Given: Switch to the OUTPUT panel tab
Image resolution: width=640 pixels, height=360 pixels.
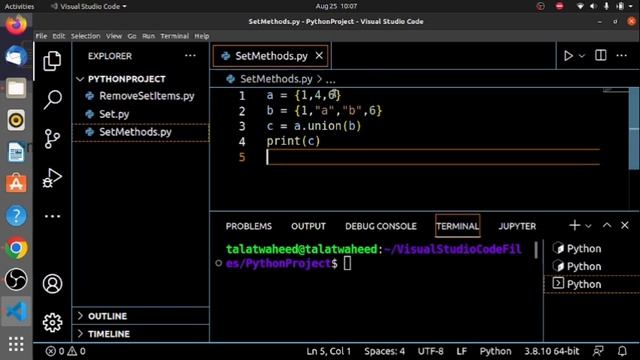Looking at the screenshot, I should [x=308, y=226].
